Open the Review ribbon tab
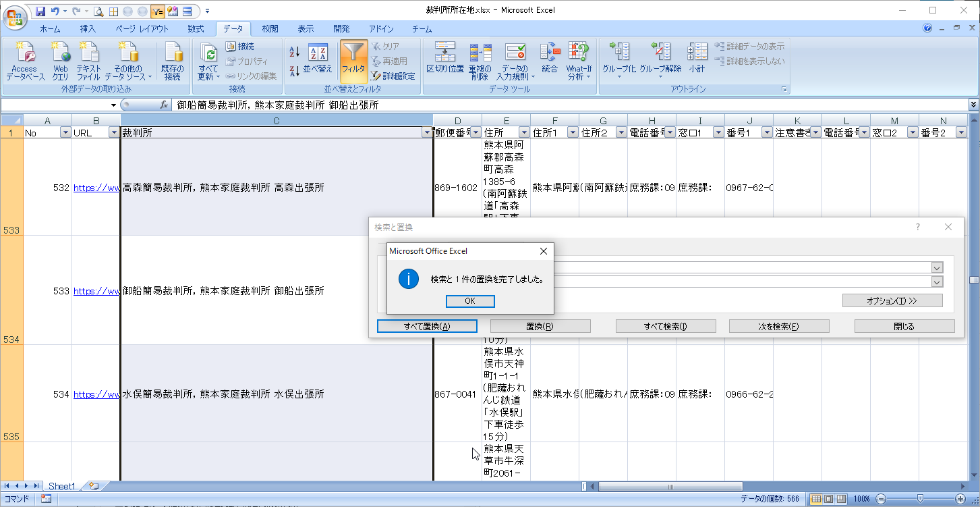 270,29
